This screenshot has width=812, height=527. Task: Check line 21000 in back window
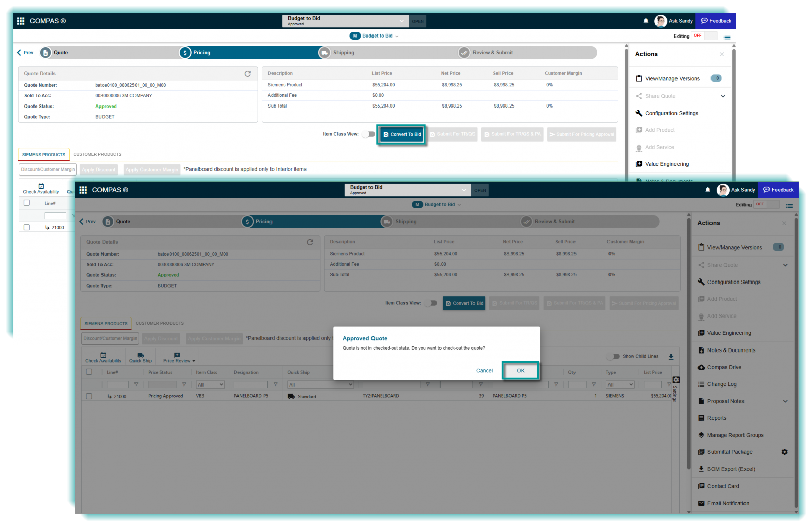point(27,227)
